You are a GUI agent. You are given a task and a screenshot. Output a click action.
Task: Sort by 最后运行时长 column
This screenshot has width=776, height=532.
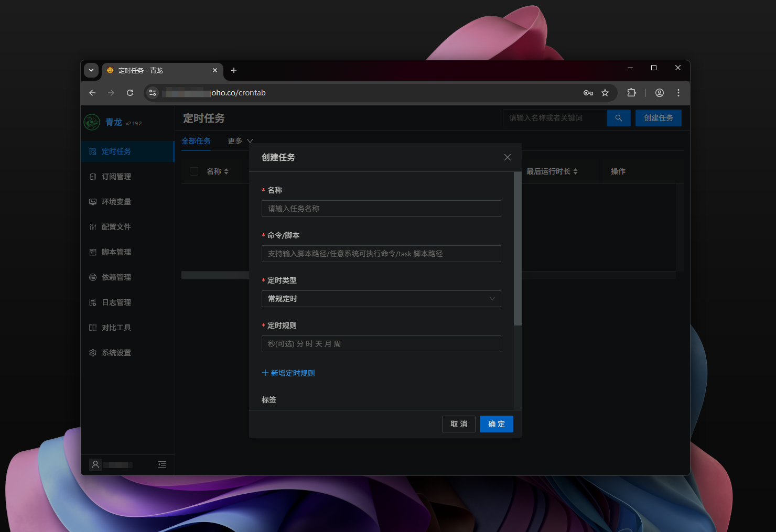point(552,171)
